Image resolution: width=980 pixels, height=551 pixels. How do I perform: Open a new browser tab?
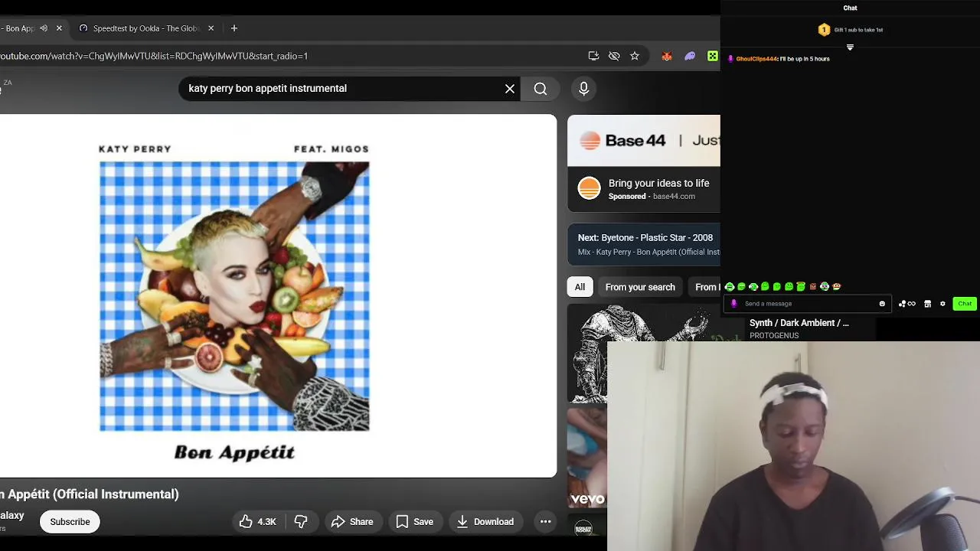pos(234,28)
